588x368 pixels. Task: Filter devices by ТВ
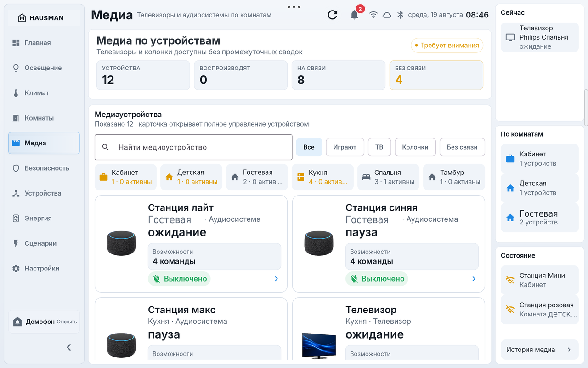(x=379, y=147)
